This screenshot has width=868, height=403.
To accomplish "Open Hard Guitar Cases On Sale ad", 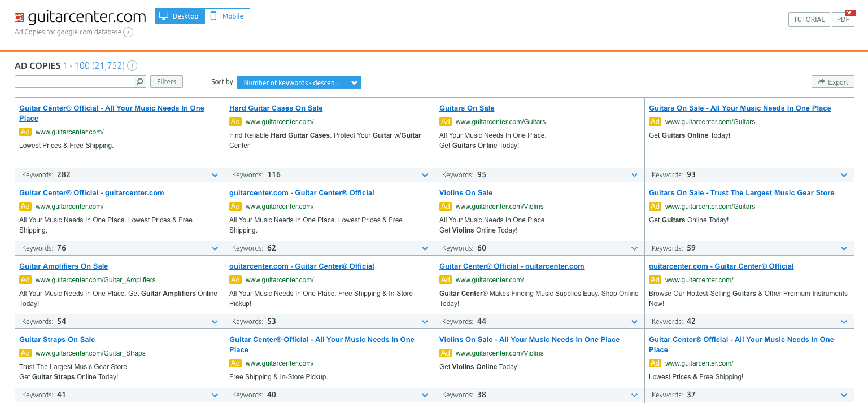I will click(276, 108).
